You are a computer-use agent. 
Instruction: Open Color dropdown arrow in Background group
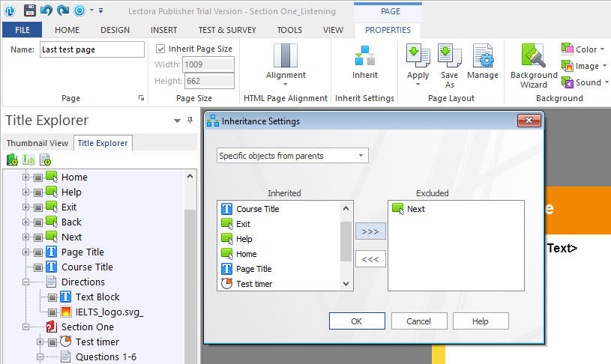coord(603,49)
